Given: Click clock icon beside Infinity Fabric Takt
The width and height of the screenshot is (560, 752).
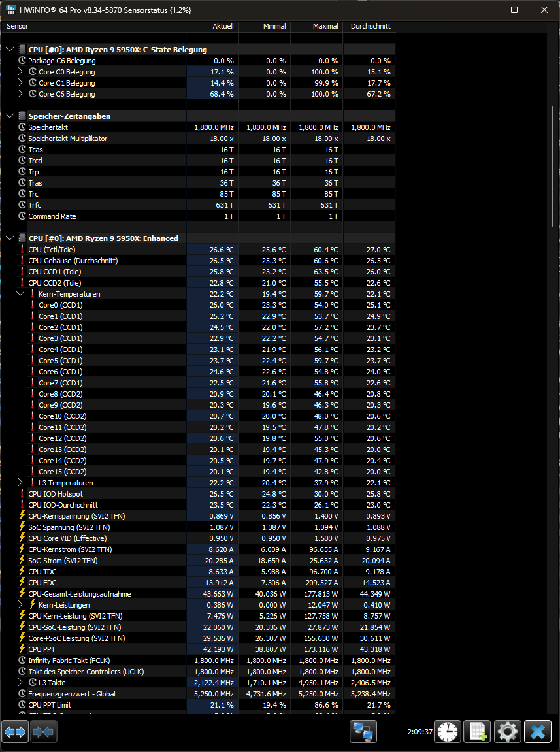Looking at the screenshot, I should click(x=22, y=660).
